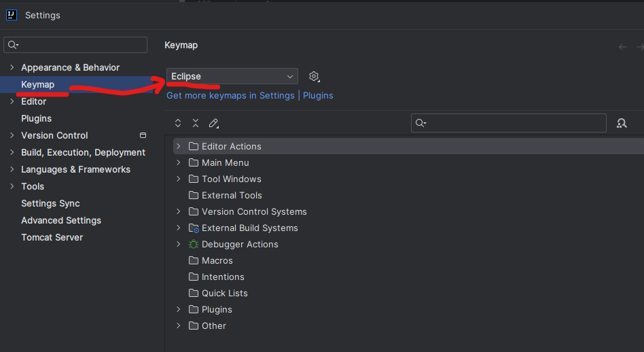Click the External Build Systems folder icon

[x=194, y=228]
